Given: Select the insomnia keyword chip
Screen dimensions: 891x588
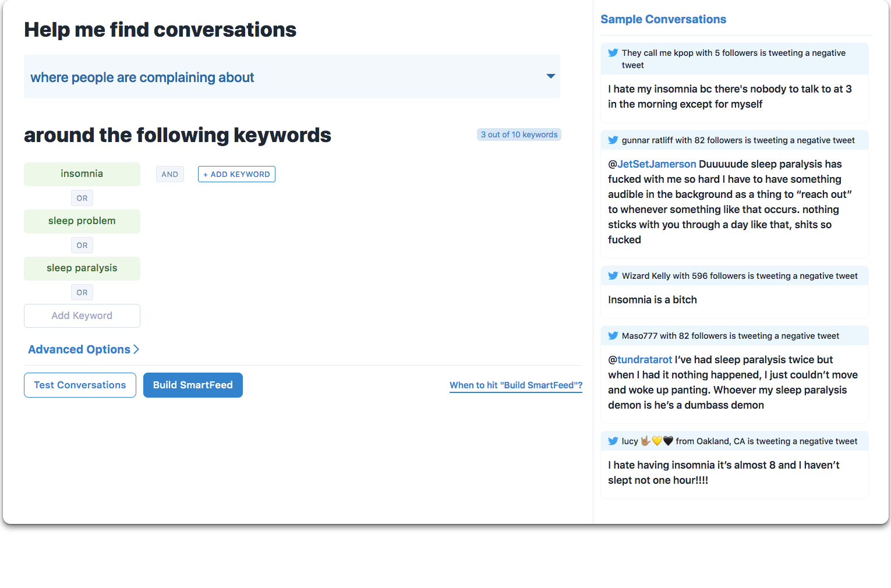Looking at the screenshot, I should tap(82, 174).
